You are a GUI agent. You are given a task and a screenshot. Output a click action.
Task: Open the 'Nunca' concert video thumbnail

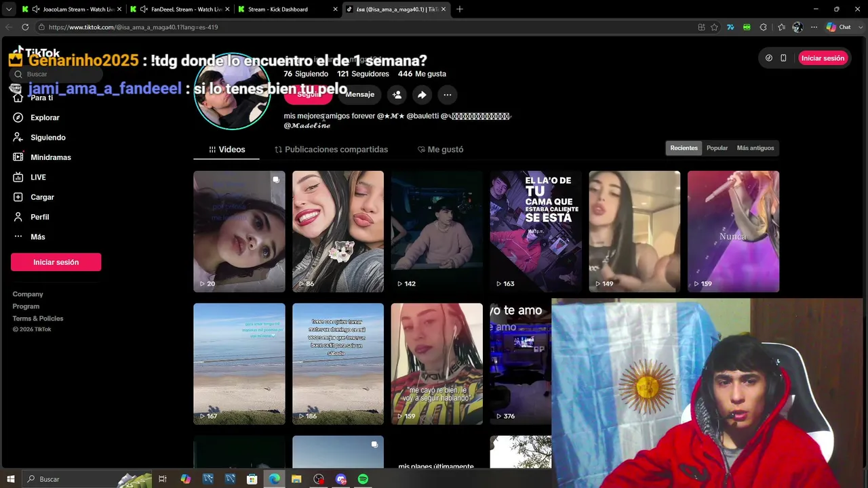pos(734,231)
